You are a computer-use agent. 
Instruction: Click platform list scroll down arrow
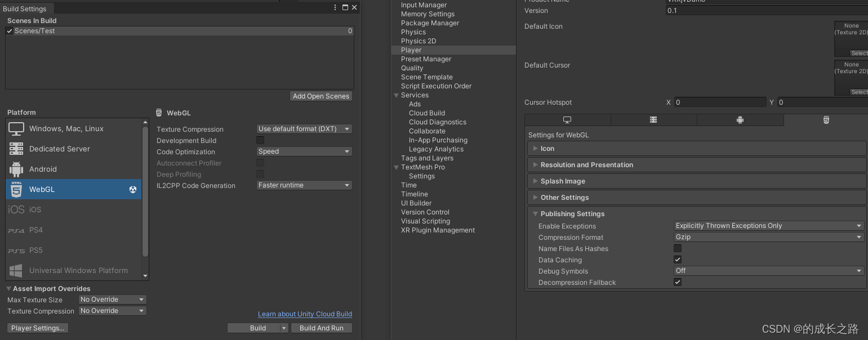(x=145, y=276)
